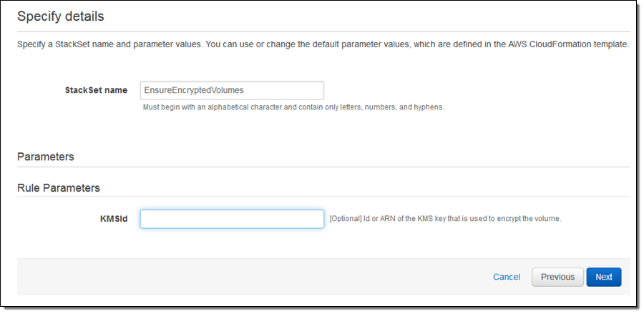Click the "KMSId" field label
The image size is (644, 314).
pyautogui.click(x=113, y=219)
